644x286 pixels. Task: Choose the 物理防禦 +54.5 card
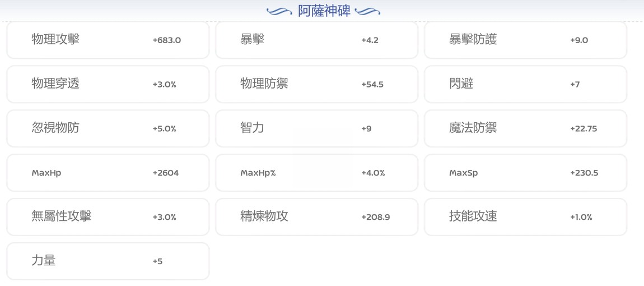click(x=316, y=84)
